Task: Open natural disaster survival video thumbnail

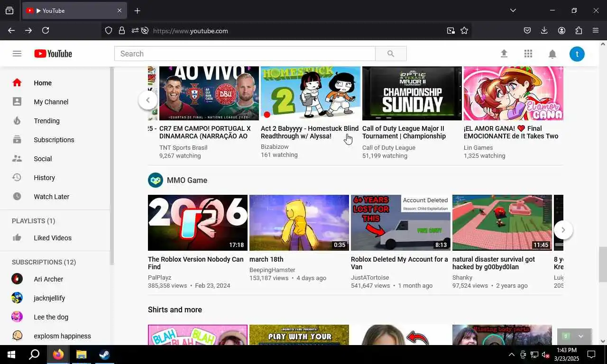Action: [x=502, y=223]
